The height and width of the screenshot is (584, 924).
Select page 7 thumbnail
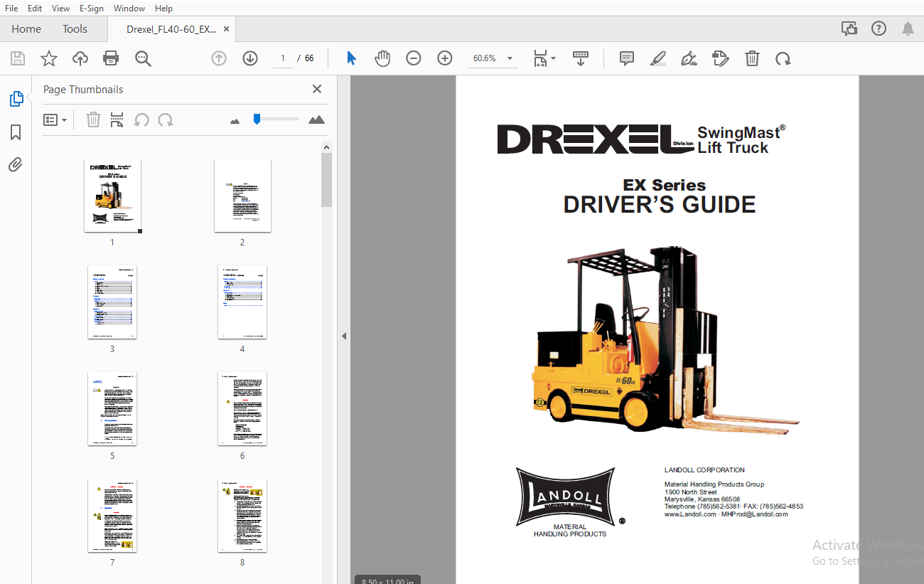pyautogui.click(x=112, y=516)
